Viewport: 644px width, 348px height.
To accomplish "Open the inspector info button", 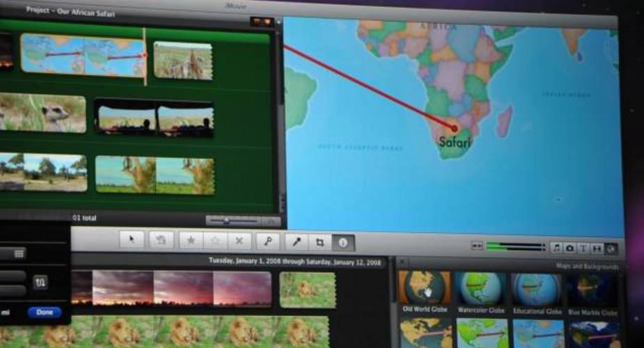I will (x=343, y=243).
